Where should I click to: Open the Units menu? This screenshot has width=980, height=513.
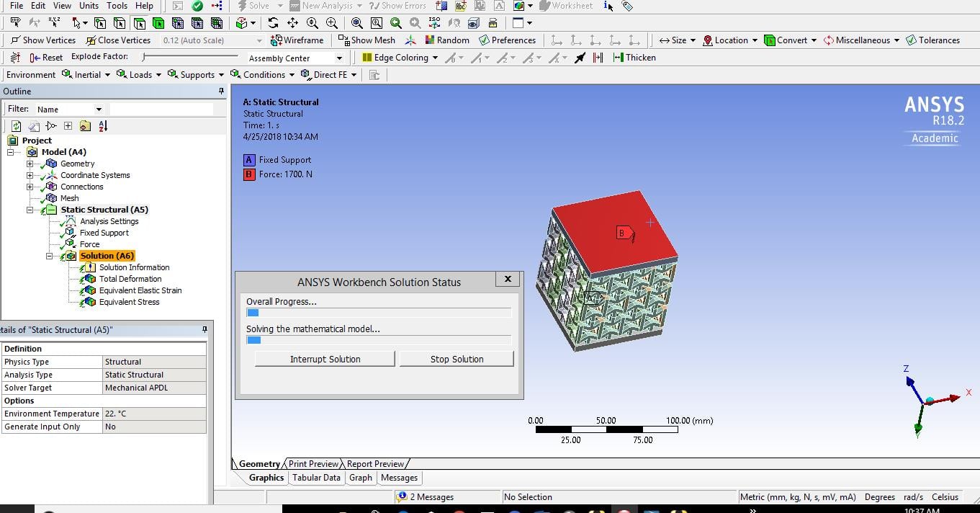point(89,6)
